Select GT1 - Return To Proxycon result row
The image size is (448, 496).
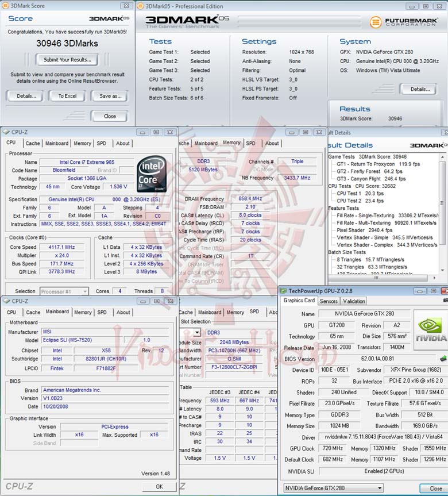(378, 164)
